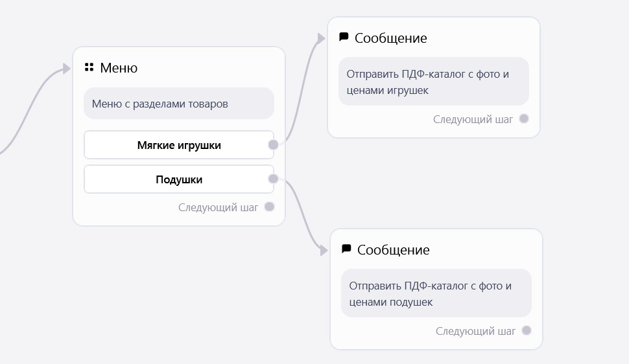Click the speech bubble icon of toys message
Image resolution: width=629 pixels, height=364 pixels.
coord(344,38)
